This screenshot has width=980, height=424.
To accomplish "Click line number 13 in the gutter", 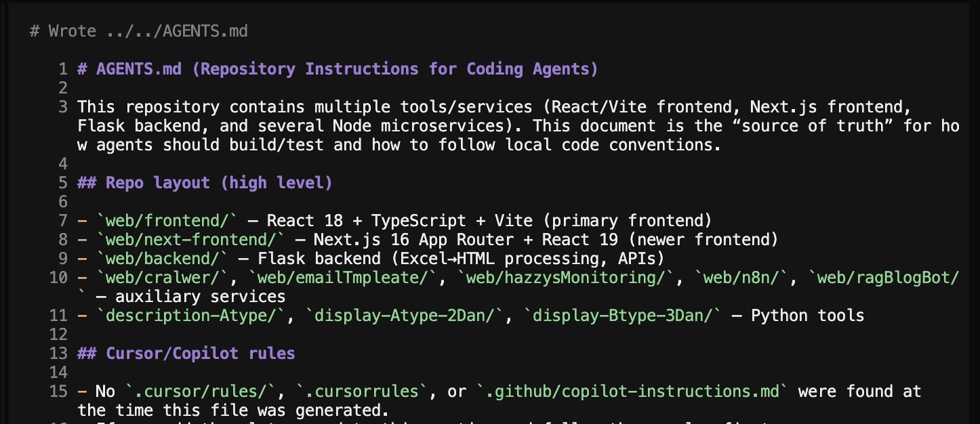I will (x=58, y=354).
